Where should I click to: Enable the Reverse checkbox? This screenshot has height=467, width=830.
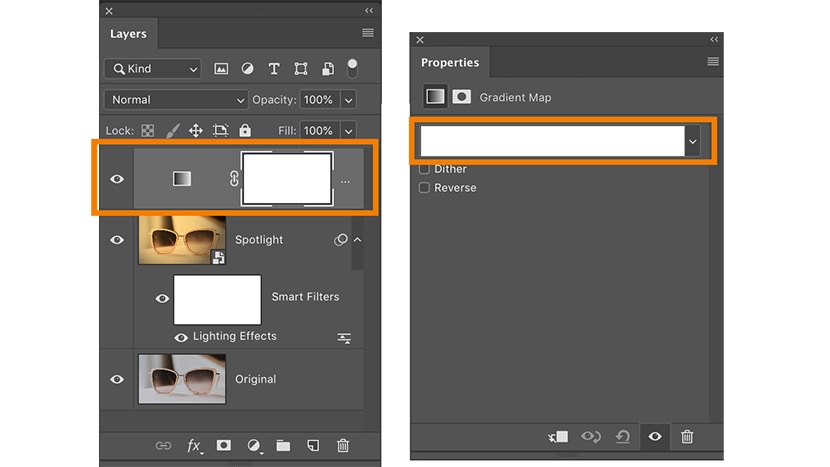[x=424, y=188]
